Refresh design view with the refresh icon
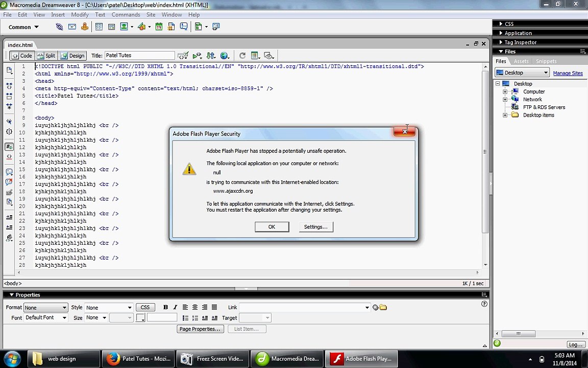Viewport: 588px width, 368px height. 242,56
